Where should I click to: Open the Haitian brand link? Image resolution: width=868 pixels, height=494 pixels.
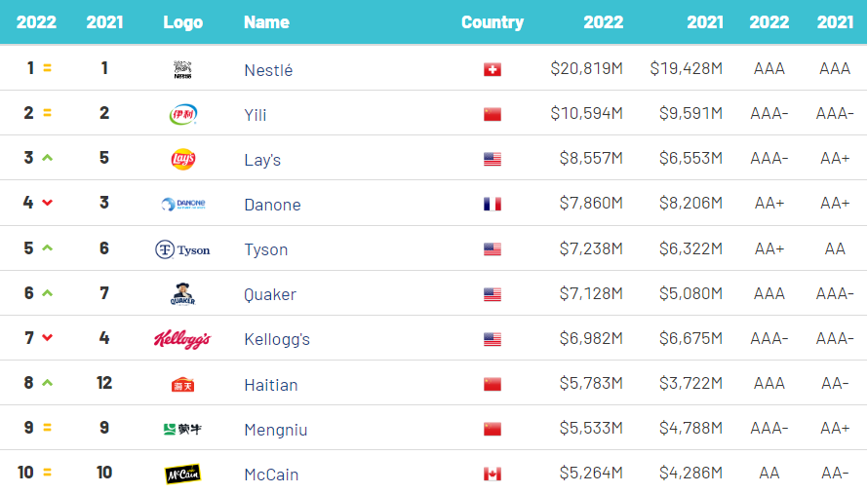pyautogui.click(x=271, y=385)
